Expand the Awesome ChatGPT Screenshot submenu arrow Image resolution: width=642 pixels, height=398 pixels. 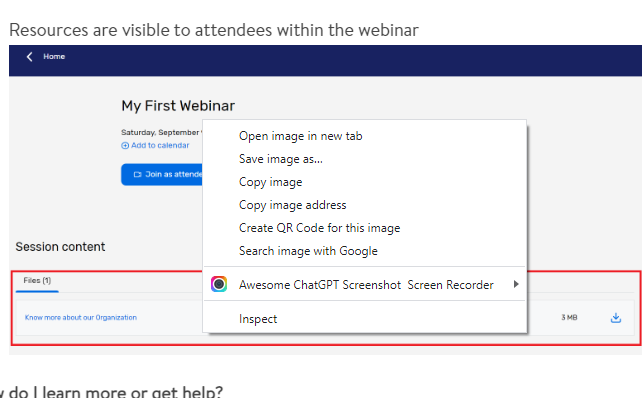pos(516,284)
